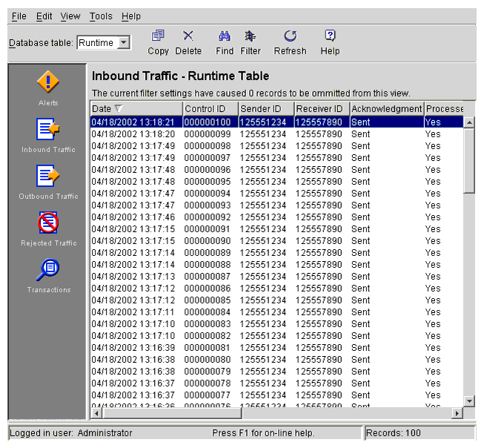Image resolution: width=484 pixels, height=448 pixels.
Task: Click the vertical scrollbar thumb
Action: tap(469, 161)
